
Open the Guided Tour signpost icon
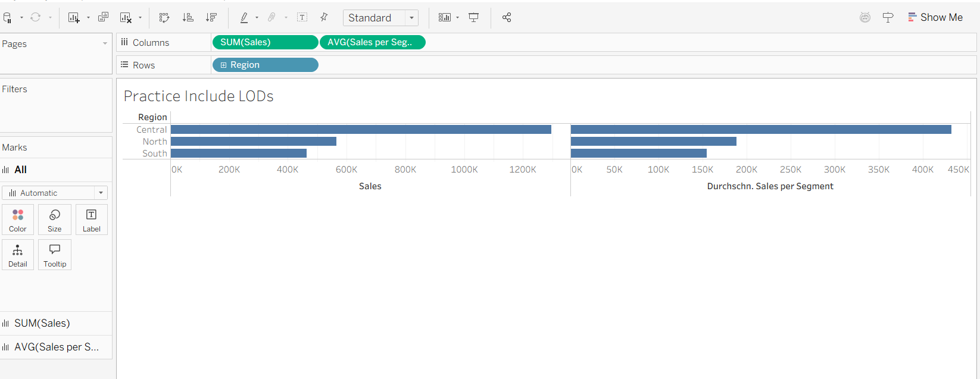888,18
